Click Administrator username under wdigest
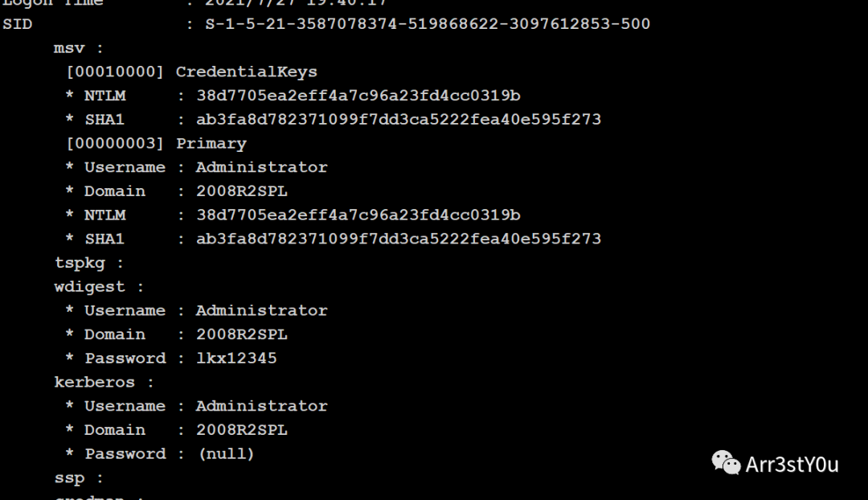This screenshot has height=500, width=868. pyautogui.click(x=261, y=310)
